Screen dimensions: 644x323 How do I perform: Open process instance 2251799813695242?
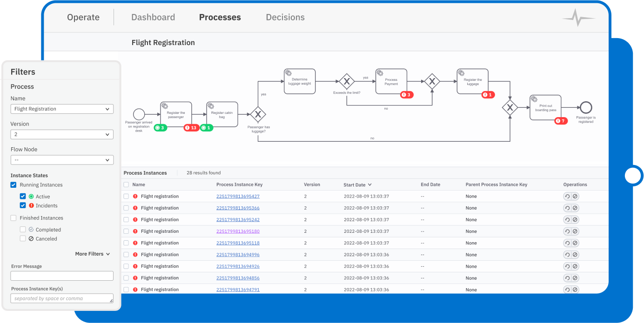[x=238, y=220]
